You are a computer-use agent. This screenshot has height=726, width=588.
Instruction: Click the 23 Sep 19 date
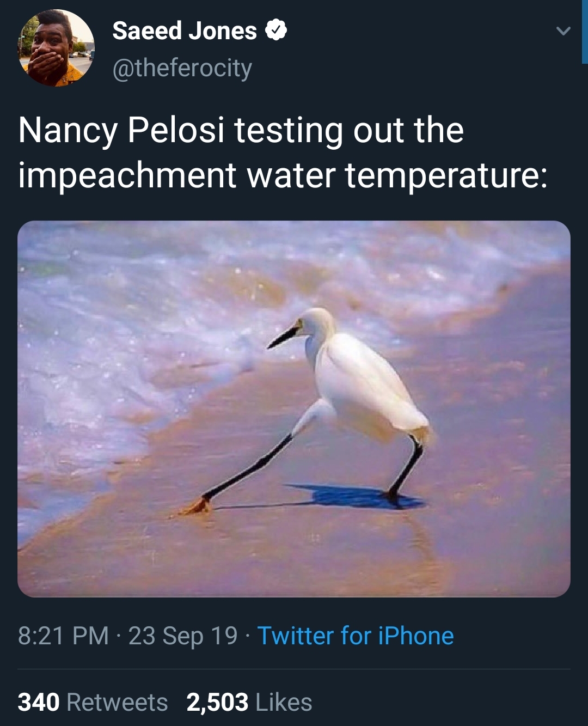tap(183, 636)
